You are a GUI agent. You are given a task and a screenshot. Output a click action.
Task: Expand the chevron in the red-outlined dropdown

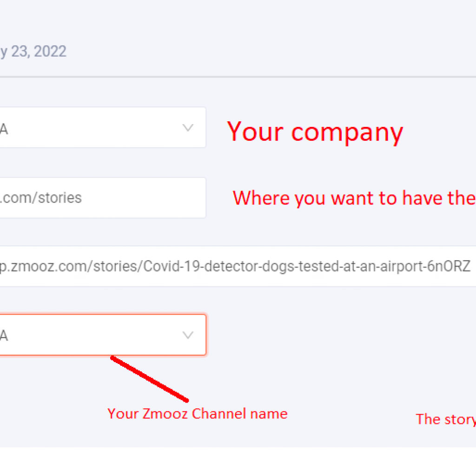[188, 335]
